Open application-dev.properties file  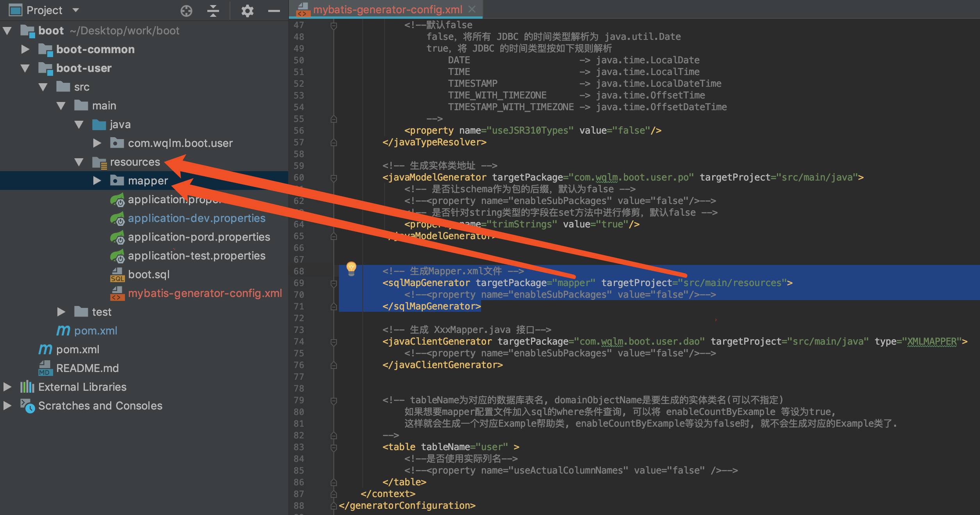click(196, 218)
